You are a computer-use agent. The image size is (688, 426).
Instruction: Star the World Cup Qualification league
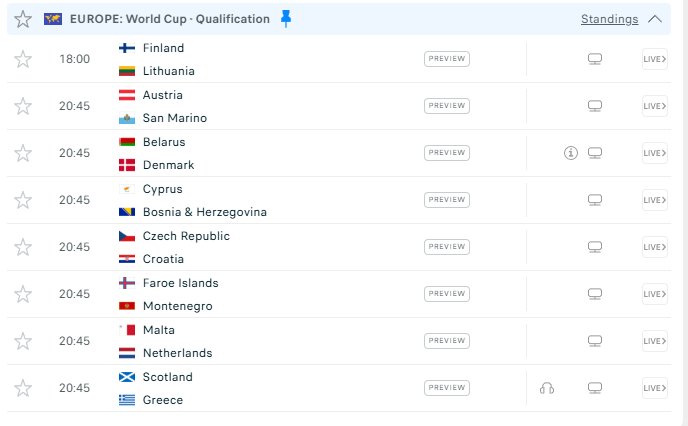point(23,19)
